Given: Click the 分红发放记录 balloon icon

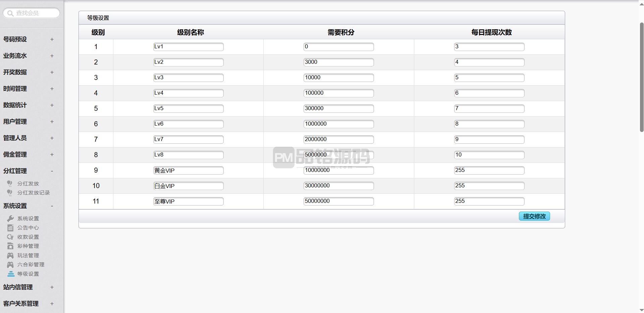Looking at the screenshot, I should (10, 193).
